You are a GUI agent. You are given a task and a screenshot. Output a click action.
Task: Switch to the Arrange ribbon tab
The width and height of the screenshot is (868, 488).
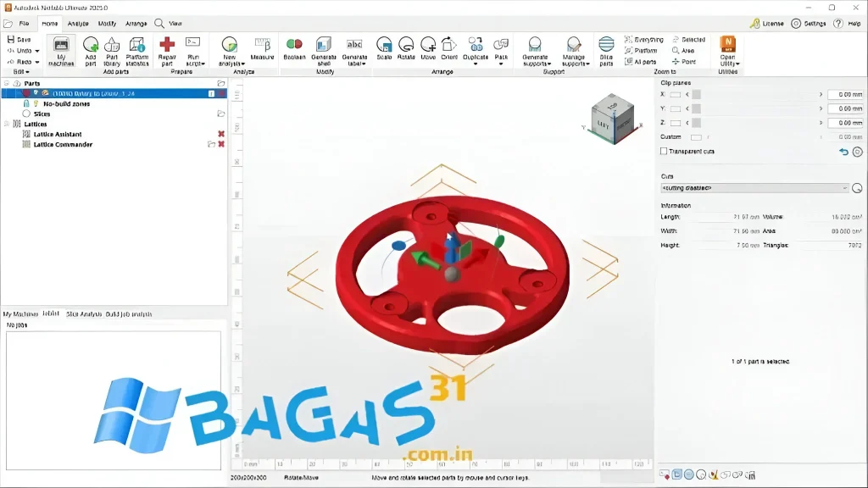(136, 23)
